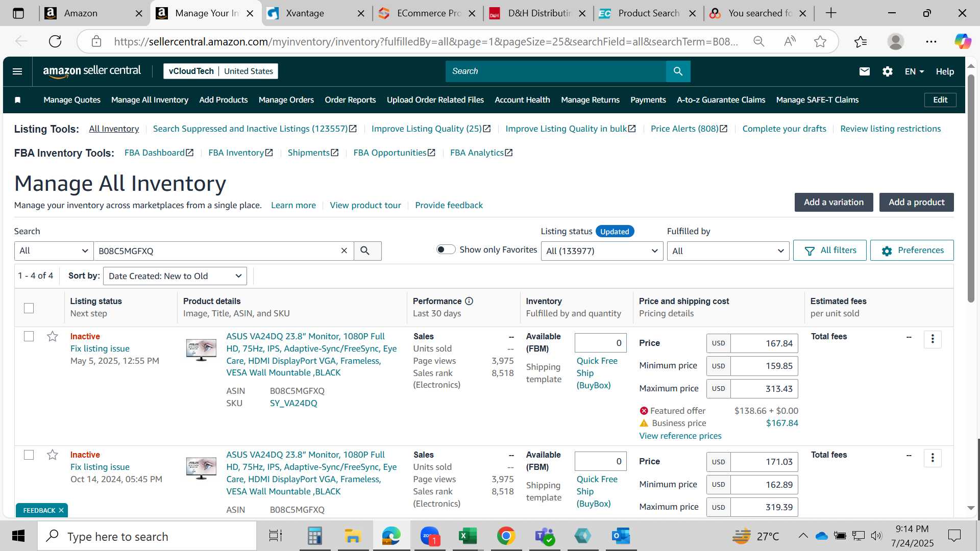The width and height of the screenshot is (980, 551).
Task: Open Outlook from the taskbar
Action: pyautogui.click(x=621, y=536)
